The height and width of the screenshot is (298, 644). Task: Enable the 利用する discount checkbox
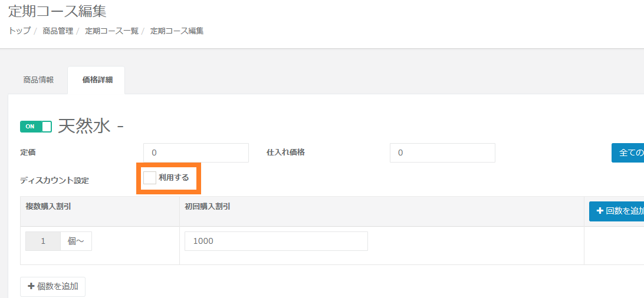(150, 178)
